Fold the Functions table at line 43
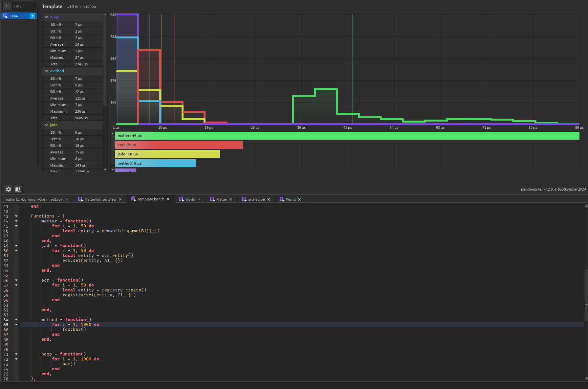 click(16, 216)
